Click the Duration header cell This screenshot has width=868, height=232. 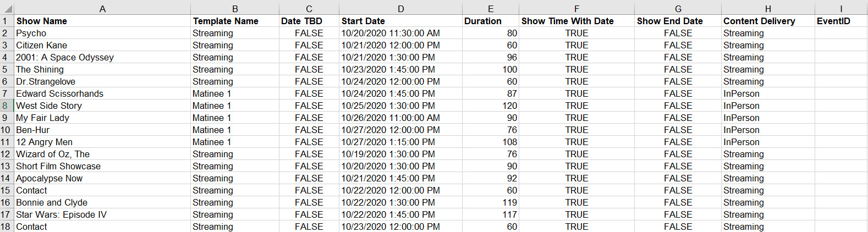coord(491,21)
